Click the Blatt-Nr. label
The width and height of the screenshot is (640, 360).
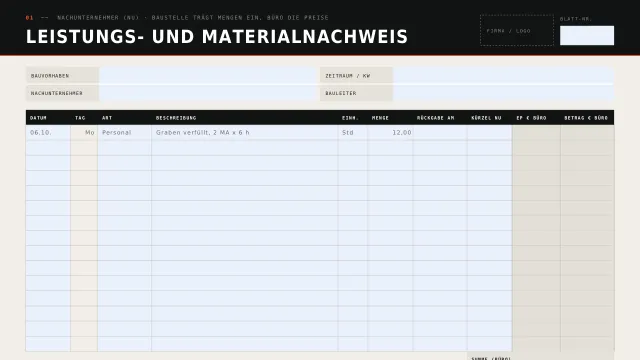point(576,19)
